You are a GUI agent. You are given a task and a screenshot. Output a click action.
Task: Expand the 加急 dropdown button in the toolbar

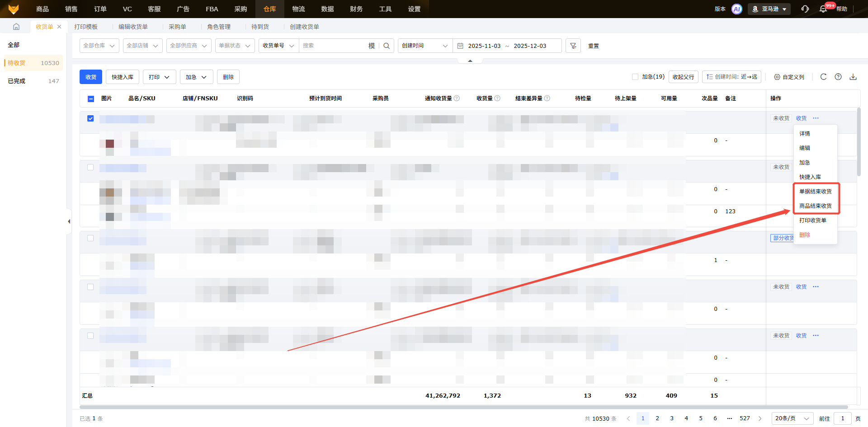click(197, 77)
